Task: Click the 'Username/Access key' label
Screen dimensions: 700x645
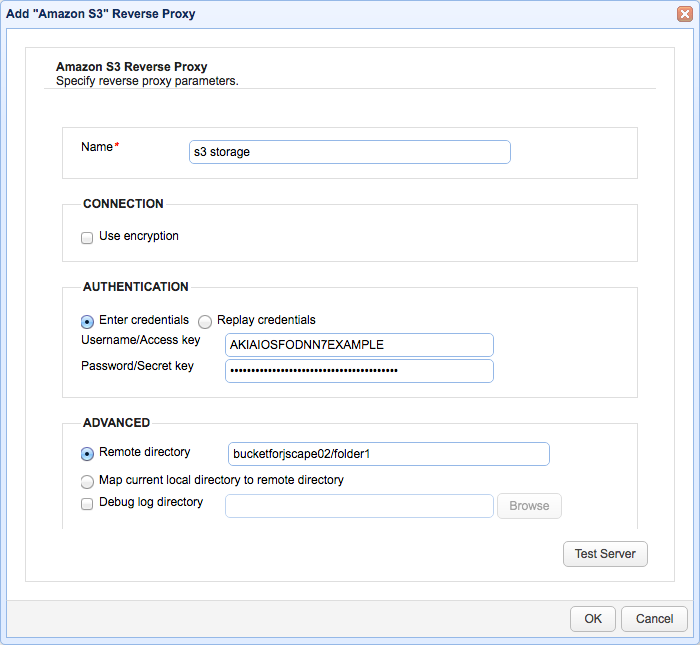Action: click(141, 340)
